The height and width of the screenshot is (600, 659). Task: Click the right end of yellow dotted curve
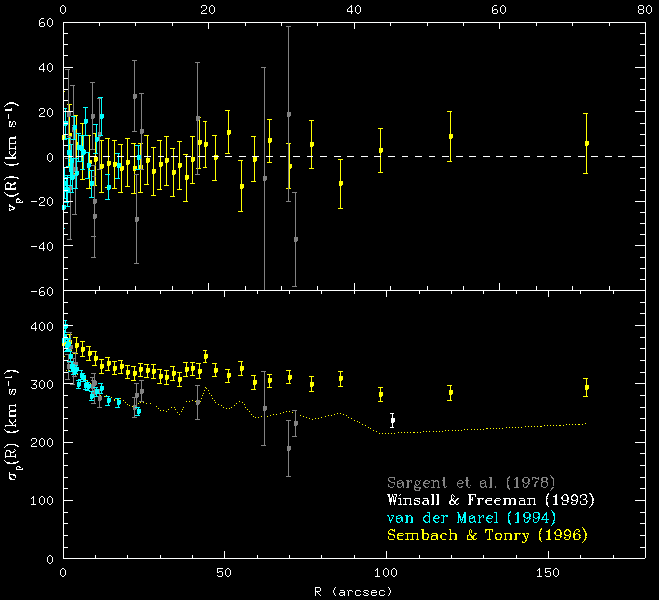point(586,424)
